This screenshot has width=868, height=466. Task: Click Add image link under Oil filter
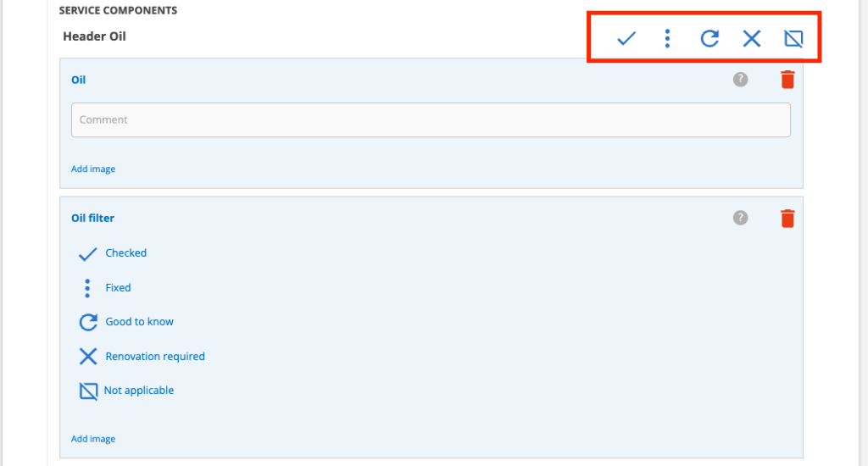[93, 439]
